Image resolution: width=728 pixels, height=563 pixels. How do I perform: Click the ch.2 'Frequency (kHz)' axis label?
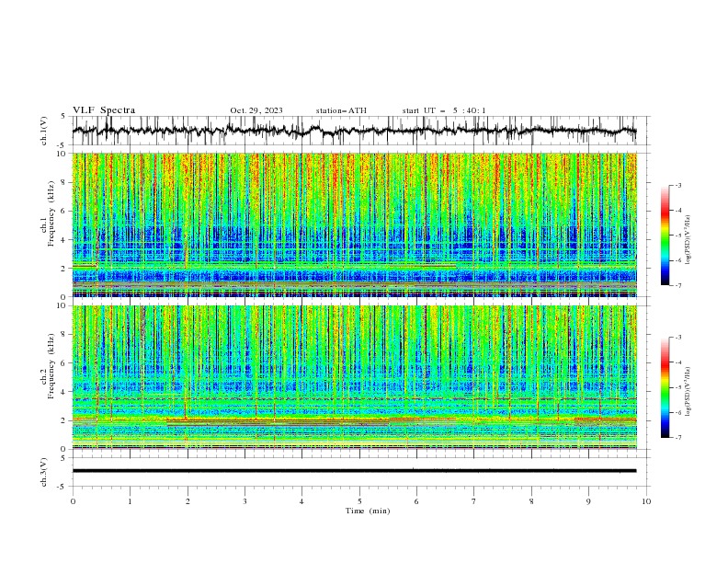tap(51, 366)
